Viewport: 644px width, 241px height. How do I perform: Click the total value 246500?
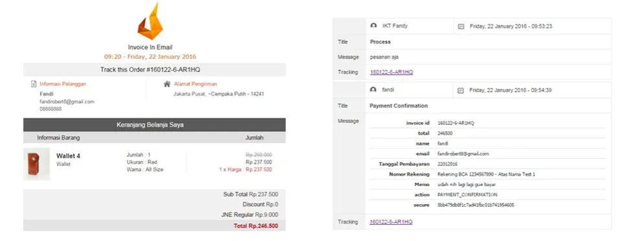446,133
